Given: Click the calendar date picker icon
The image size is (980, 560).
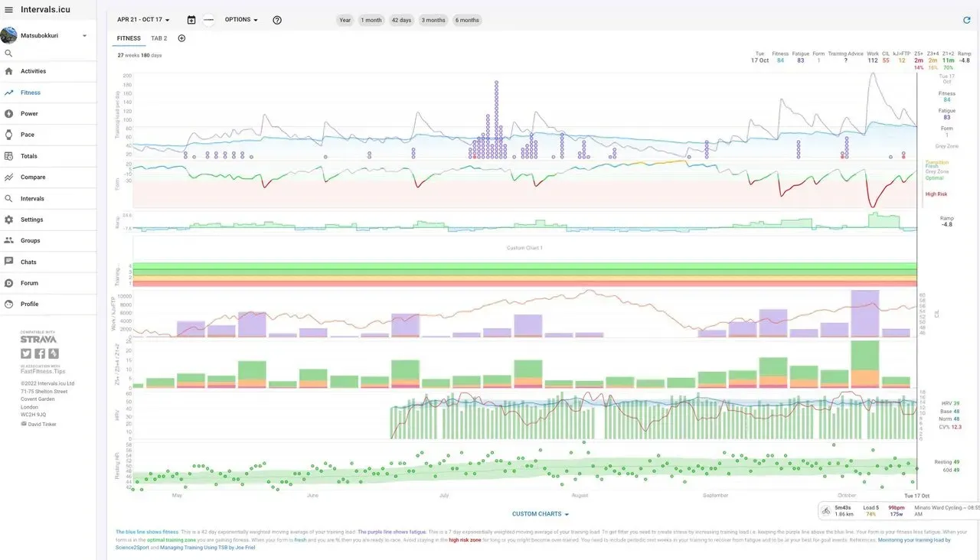Looking at the screenshot, I should pyautogui.click(x=191, y=20).
